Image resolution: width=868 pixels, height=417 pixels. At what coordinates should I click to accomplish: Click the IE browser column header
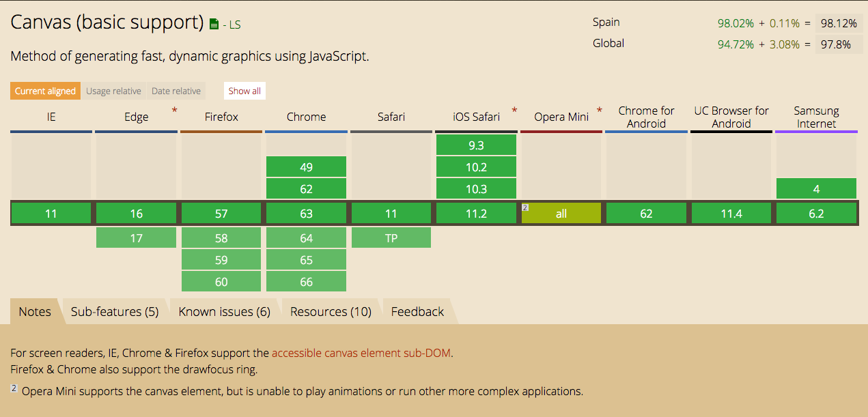pos(51,117)
